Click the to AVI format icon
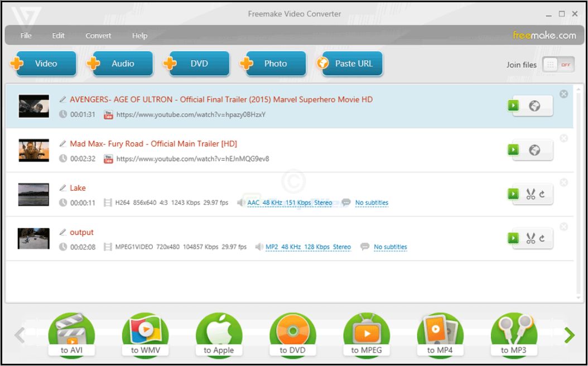Viewport: 588px width, 366px height. [x=71, y=335]
